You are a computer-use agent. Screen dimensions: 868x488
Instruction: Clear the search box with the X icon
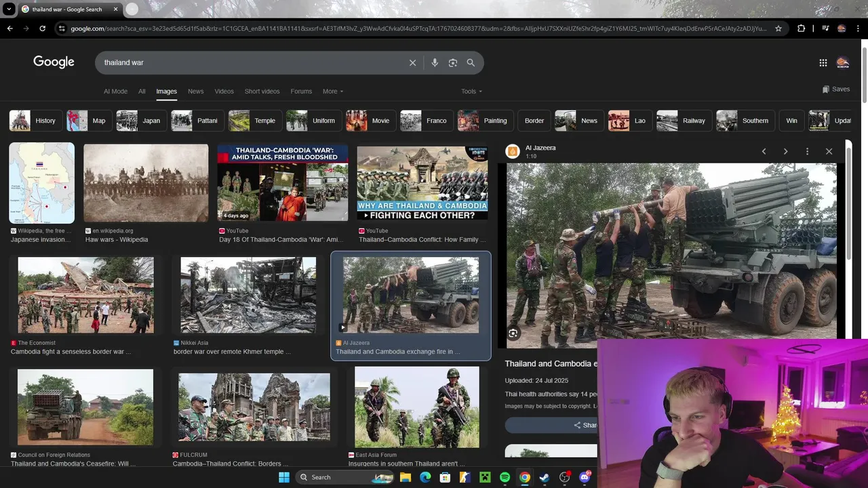tap(412, 62)
